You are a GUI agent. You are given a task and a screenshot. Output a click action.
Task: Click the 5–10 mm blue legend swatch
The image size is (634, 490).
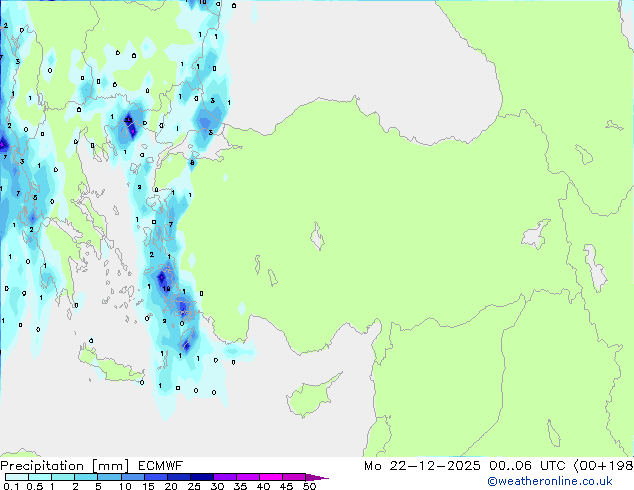coord(111,478)
